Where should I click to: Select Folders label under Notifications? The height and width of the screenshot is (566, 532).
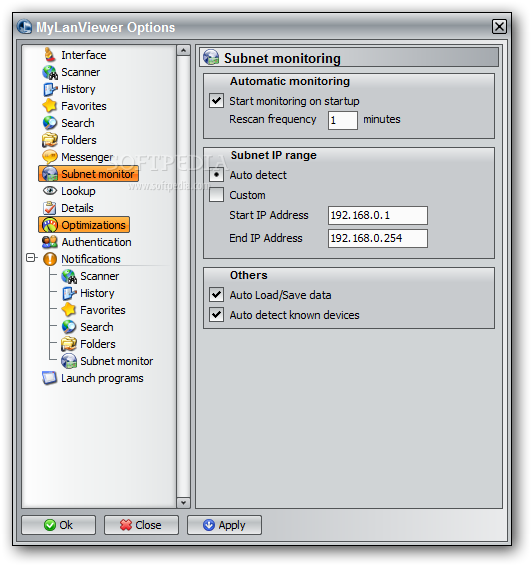[98, 344]
